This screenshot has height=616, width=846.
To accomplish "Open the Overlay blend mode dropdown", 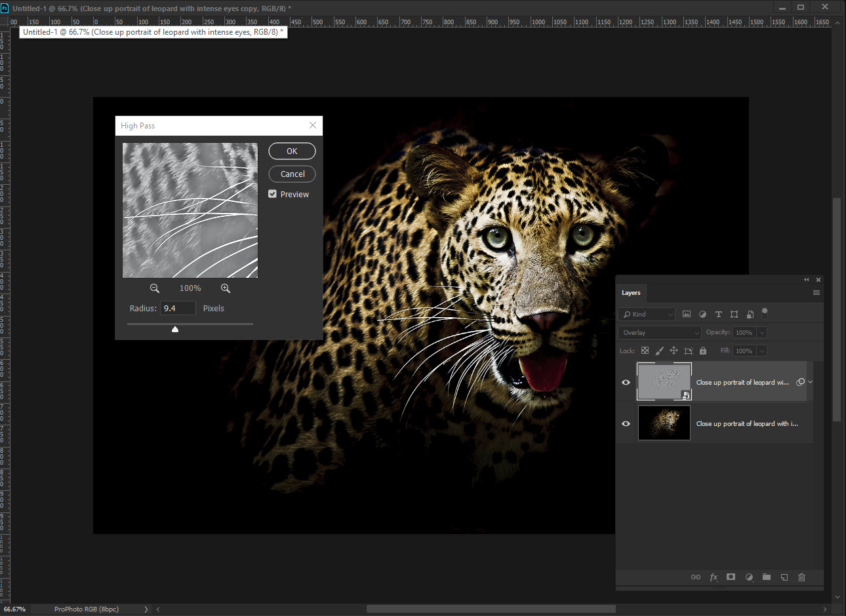I will 660,333.
